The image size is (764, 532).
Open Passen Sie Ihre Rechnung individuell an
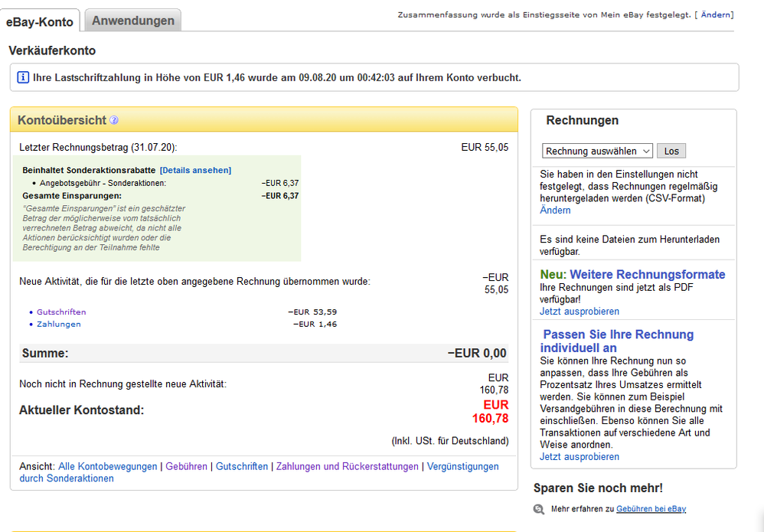tap(617, 341)
